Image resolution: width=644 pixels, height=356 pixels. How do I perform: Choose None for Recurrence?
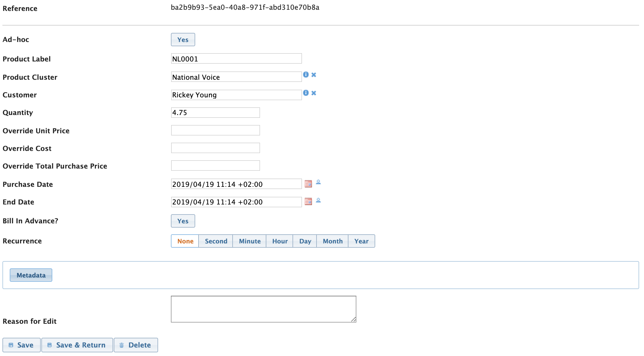(x=185, y=241)
